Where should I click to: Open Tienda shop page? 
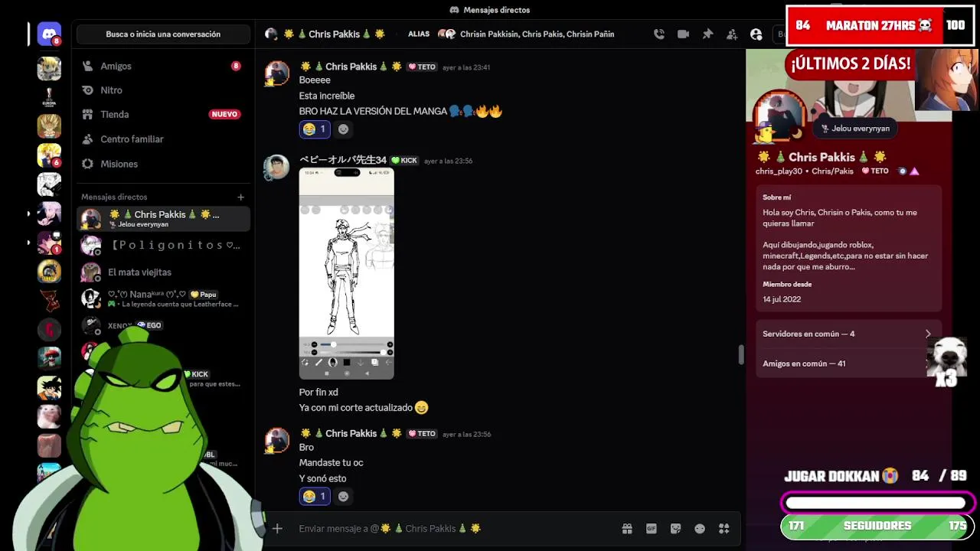pos(163,114)
